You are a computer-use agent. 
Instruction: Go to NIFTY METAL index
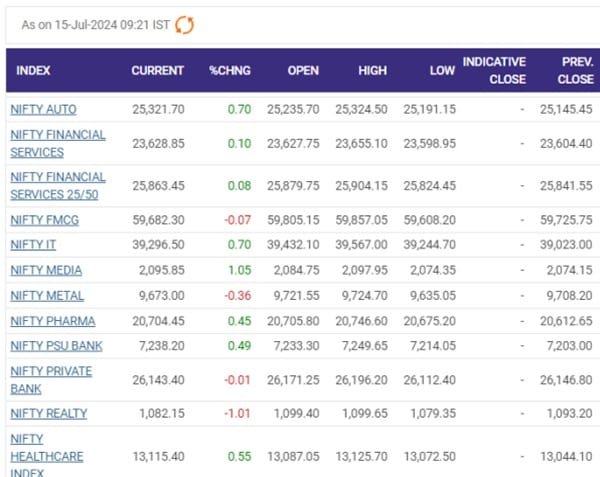pos(47,296)
